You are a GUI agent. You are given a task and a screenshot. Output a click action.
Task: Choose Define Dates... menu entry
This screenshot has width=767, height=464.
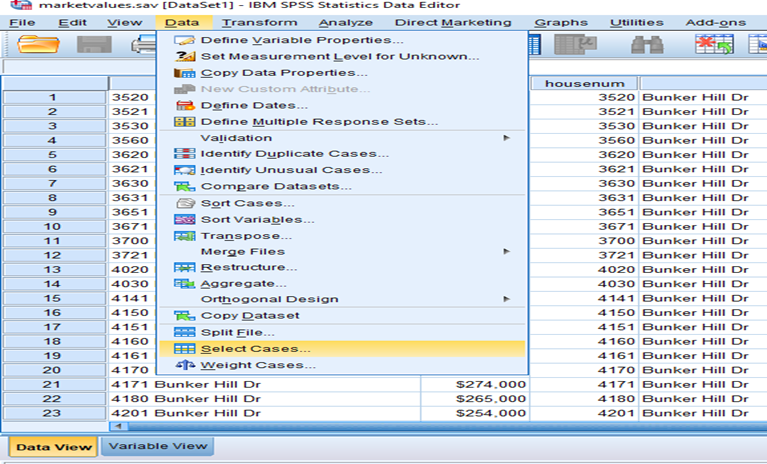point(342,106)
